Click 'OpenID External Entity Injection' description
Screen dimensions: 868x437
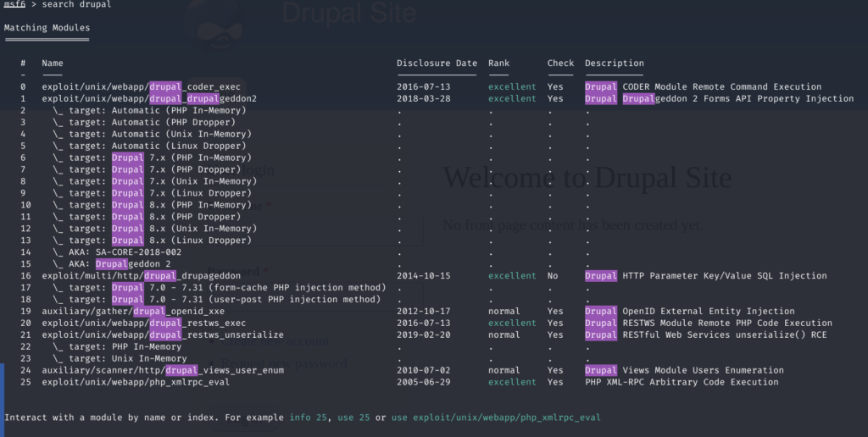coord(709,312)
